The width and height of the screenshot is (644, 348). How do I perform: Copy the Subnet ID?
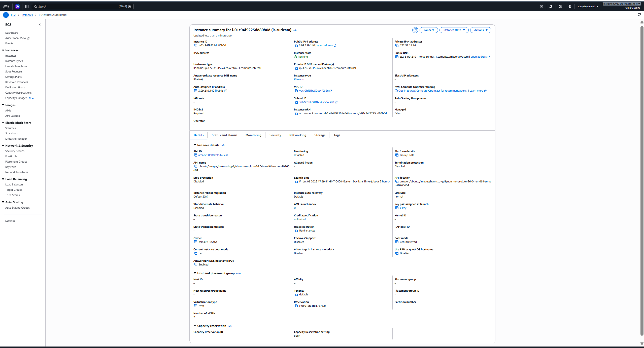click(296, 102)
